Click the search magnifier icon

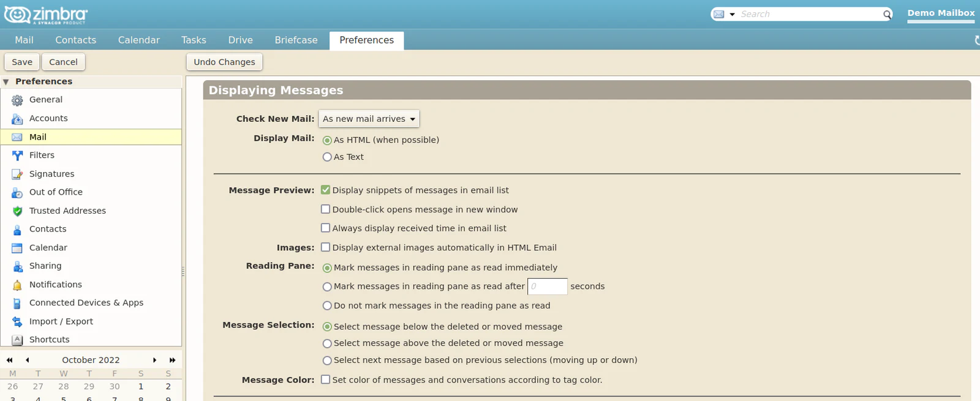pos(887,14)
